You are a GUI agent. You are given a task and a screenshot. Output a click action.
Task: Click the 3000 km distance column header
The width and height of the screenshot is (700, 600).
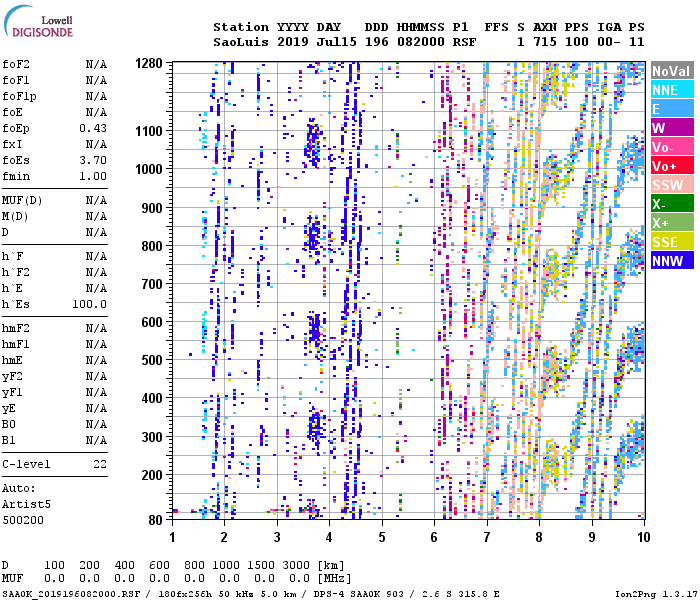pyautogui.click(x=296, y=565)
